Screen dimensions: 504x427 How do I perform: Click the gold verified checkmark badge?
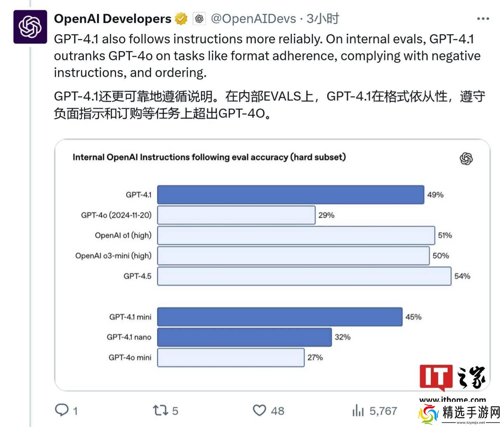[181, 19]
